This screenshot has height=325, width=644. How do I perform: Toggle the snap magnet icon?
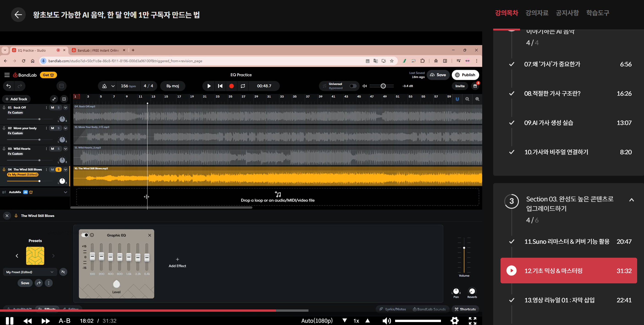pyautogui.click(x=457, y=99)
